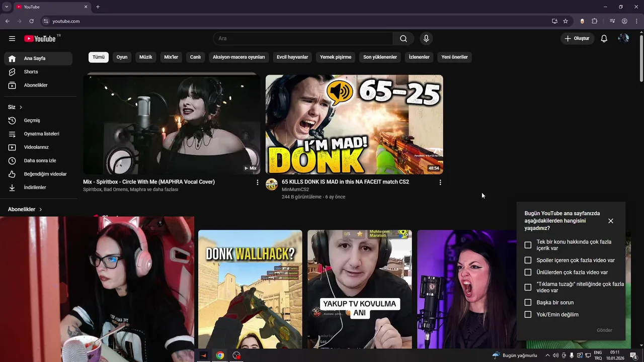Open the YouTube hamburger guide menu
644x362 pixels.
(12, 39)
